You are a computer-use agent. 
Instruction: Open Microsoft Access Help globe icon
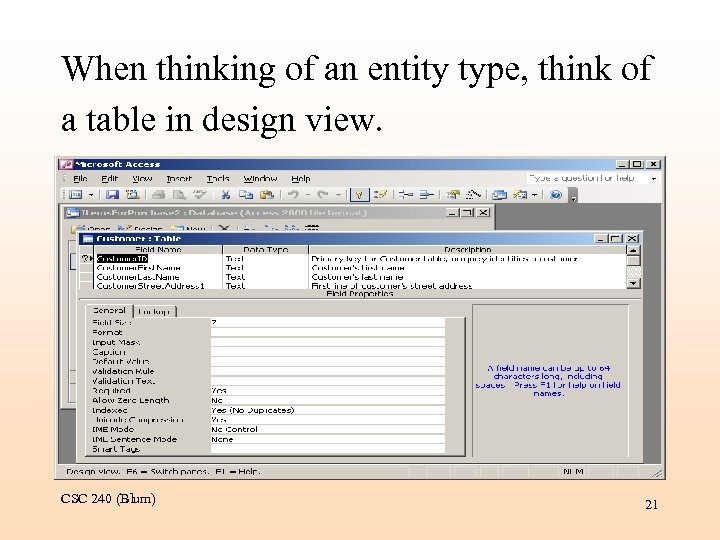(x=556, y=195)
